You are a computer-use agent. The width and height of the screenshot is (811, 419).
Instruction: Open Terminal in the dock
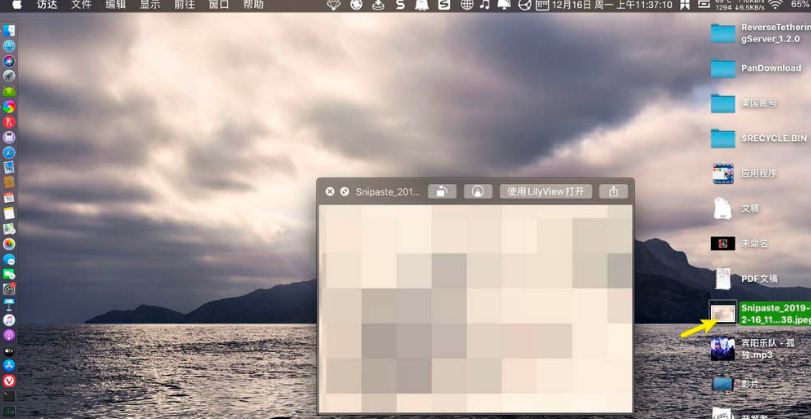9,396
